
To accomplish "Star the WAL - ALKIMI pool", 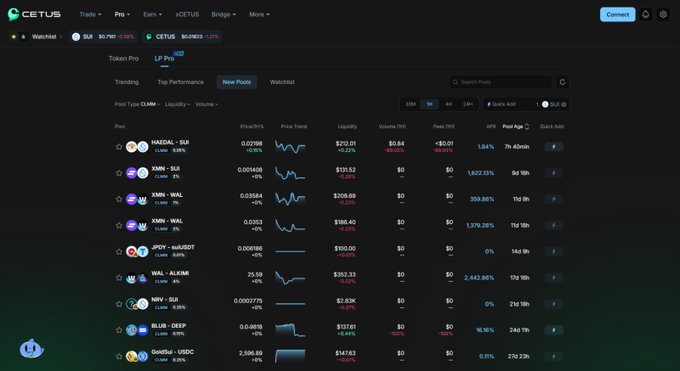I will click(119, 278).
